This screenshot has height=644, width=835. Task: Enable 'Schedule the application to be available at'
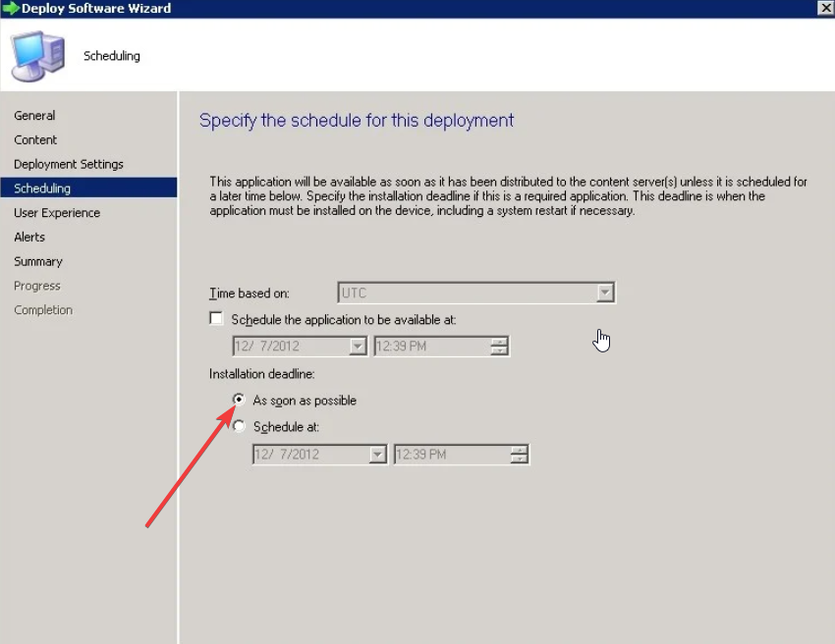pyautogui.click(x=216, y=319)
